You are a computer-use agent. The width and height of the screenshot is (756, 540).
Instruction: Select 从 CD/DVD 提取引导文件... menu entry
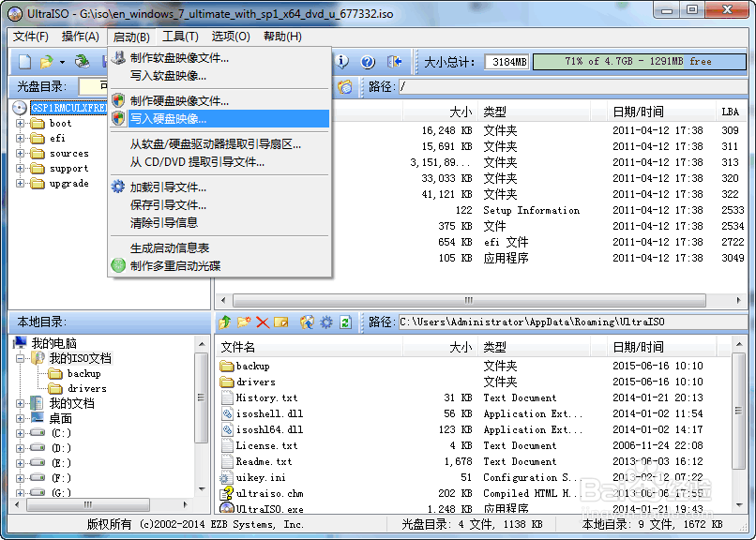219,162
